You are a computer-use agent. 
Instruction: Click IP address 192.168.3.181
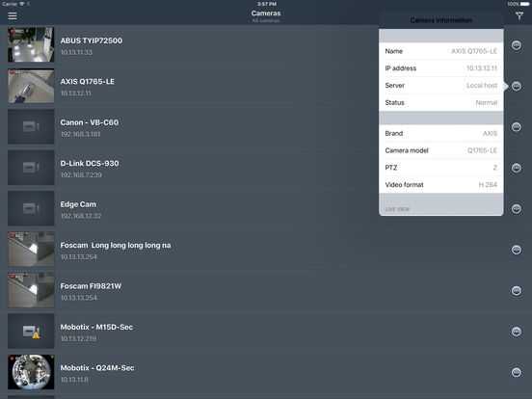coord(80,134)
